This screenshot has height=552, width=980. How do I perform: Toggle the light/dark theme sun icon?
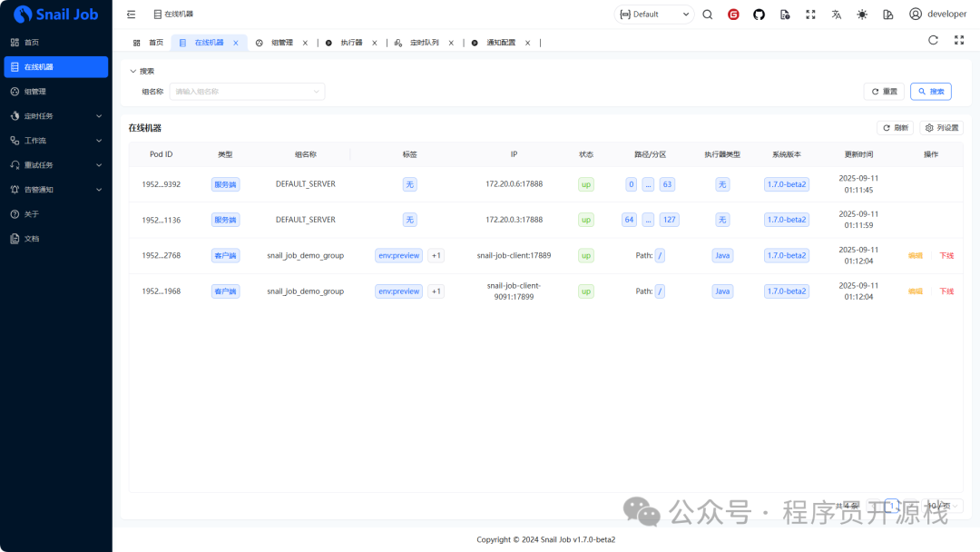[x=862, y=15]
